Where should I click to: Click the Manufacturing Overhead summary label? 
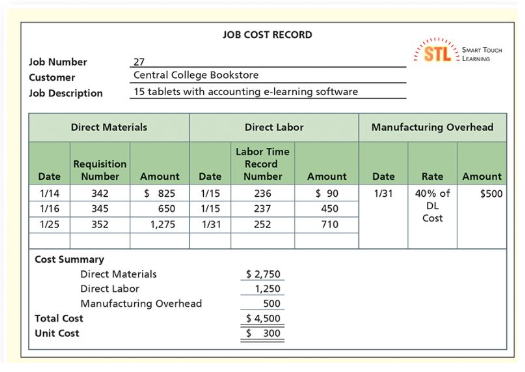[141, 303]
